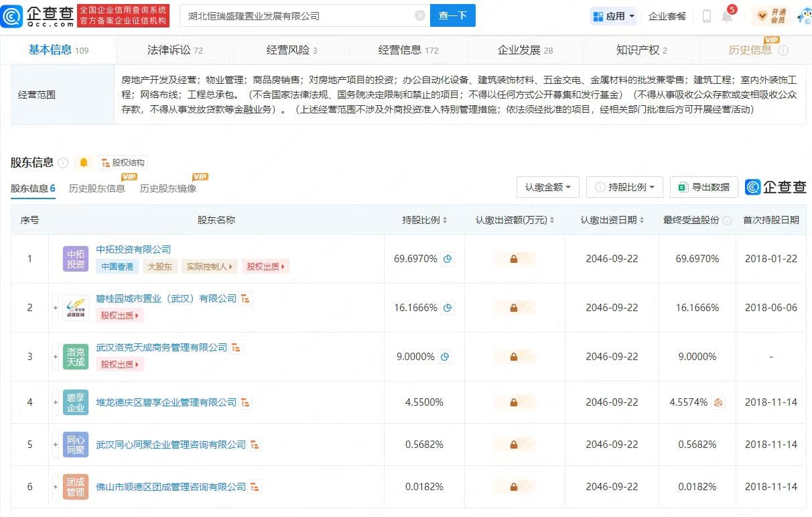Click beneficial share chain icon beside 4.5574%
The width and height of the screenshot is (812, 517).
pyautogui.click(x=718, y=402)
